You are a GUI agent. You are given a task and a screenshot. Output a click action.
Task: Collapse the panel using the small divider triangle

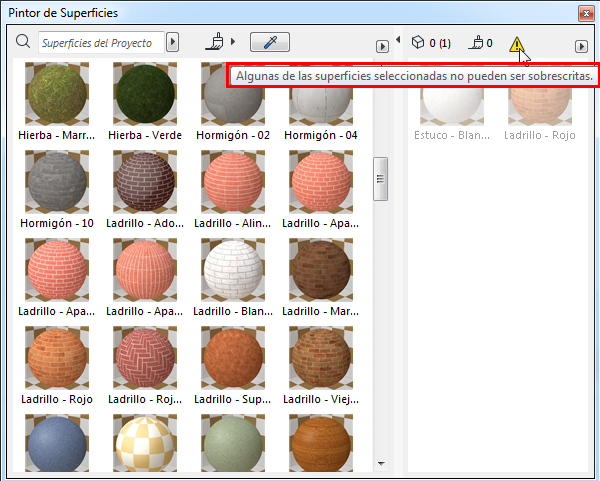pos(398,40)
